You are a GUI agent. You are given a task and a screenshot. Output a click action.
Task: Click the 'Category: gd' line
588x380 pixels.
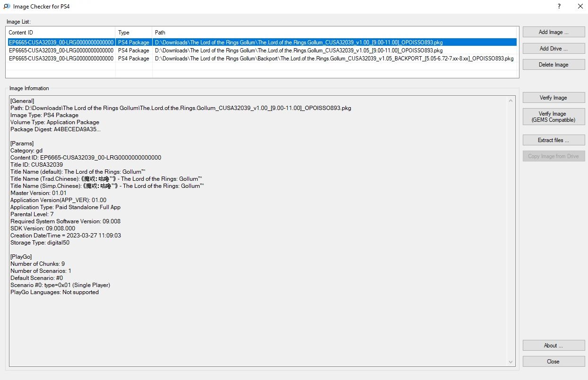pyautogui.click(x=26, y=151)
